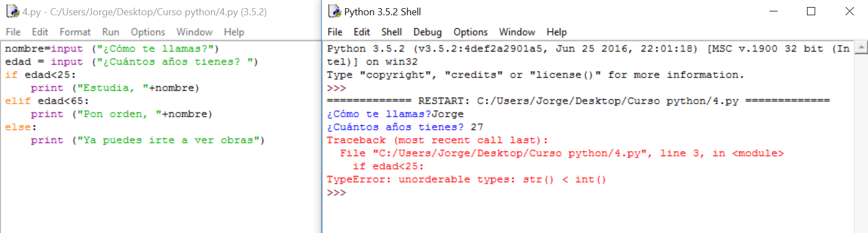Screen dimensions: 868x233
Task: Close the Python Shell window
Action: coord(849,11)
